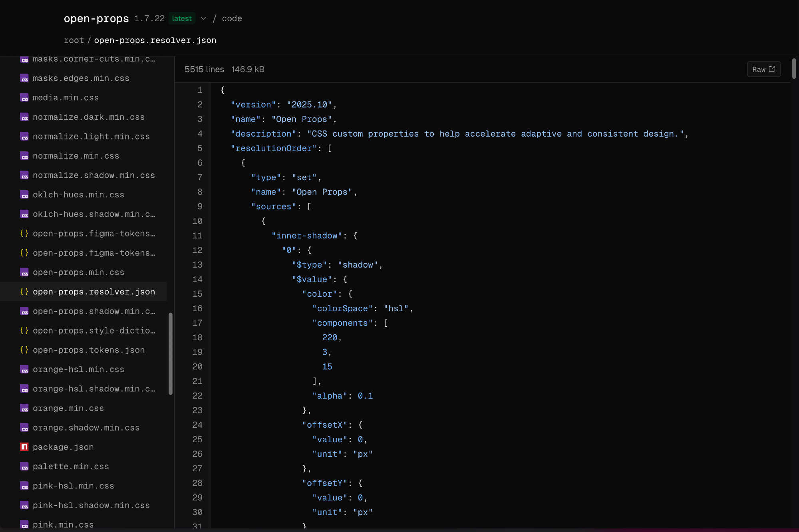Image resolution: width=799 pixels, height=532 pixels.
Task: Open the Raw file view
Action: pyautogui.click(x=763, y=69)
